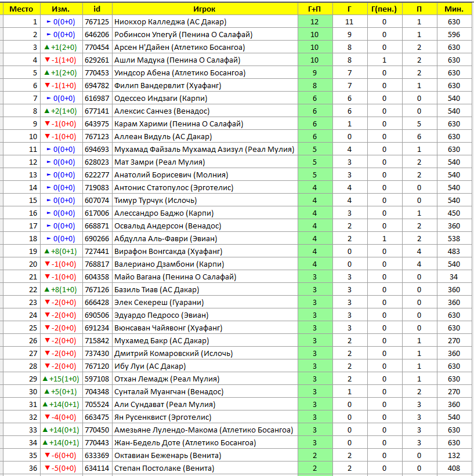
Task: Select cell Амезьяне Лулендо-Макома (Атлетико Босангоа)
Action: click(x=205, y=430)
